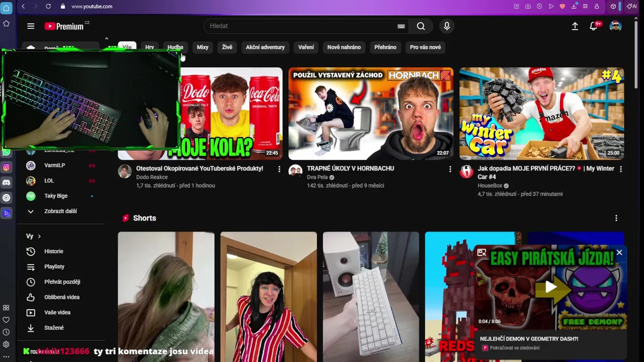This screenshot has height=362, width=644.
Task: Open the VarmiLP channel subscription
Action: tap(61, 165)
